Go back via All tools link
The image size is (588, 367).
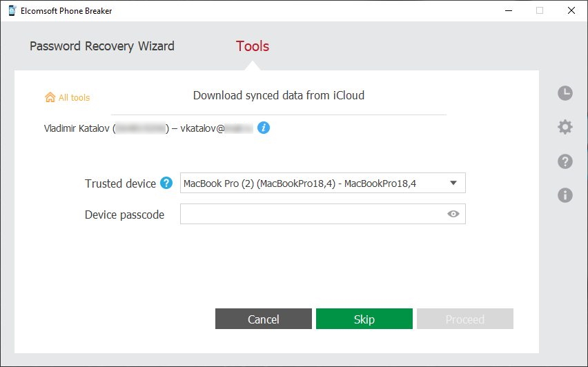(x=75, y=97)
